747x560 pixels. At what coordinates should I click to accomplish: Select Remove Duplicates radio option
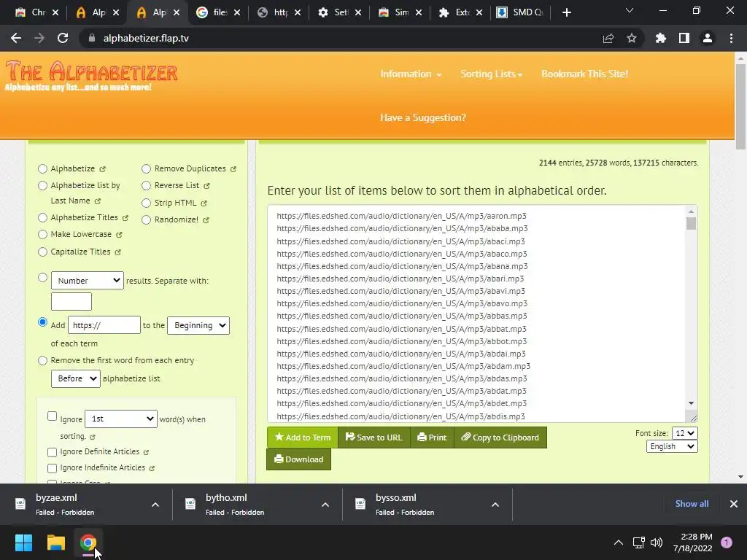point(146,168)
